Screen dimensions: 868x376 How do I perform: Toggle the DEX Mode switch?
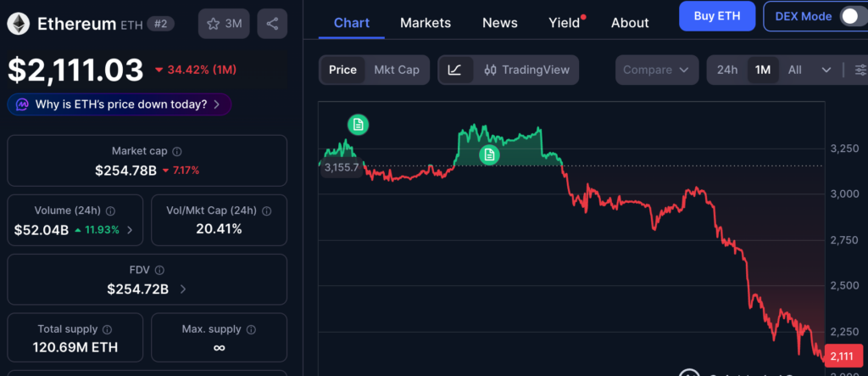[853, 16]
